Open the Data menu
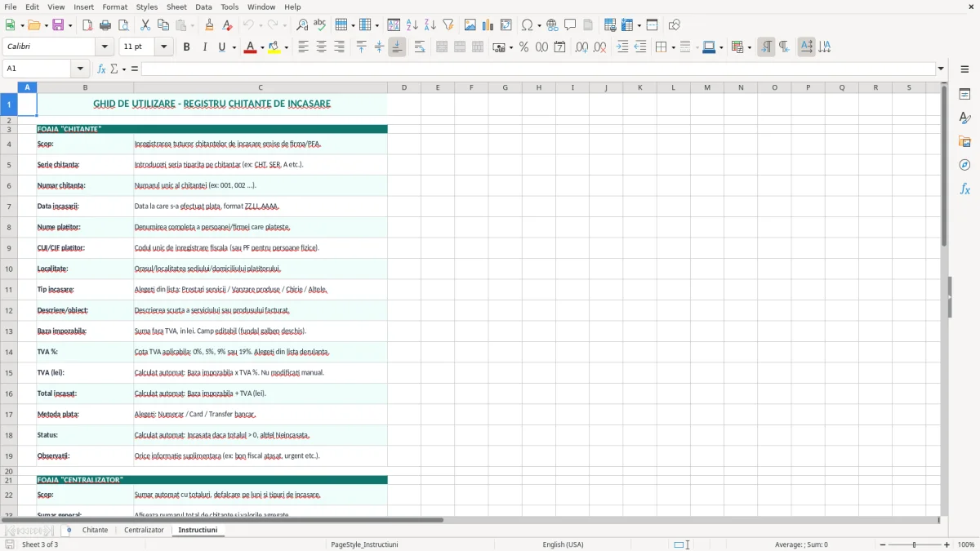The height and width of the screenshot is (551, 980). pyautogui.click(x=203, y=7)
